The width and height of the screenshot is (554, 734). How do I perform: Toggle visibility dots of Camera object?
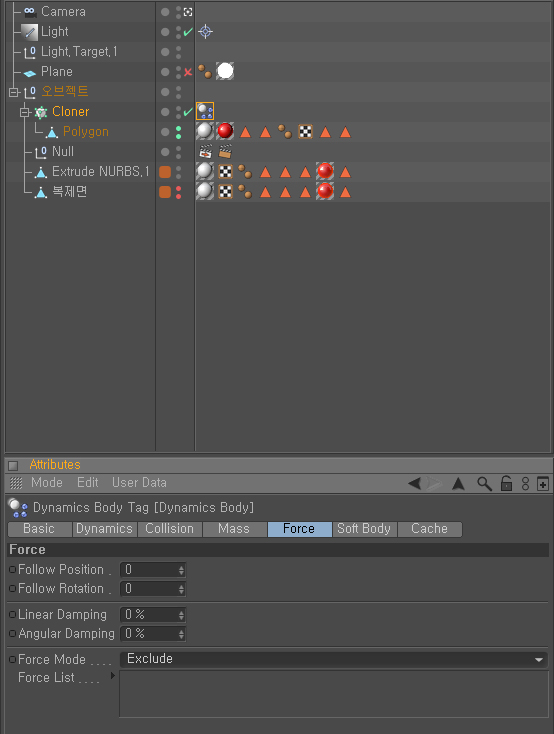(x=178, y=12)
